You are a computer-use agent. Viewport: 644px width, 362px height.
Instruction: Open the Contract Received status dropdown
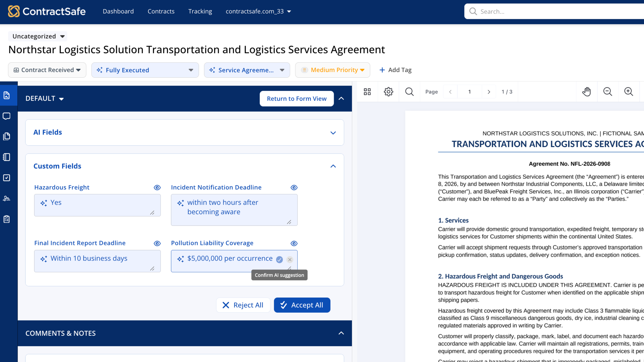point(47,70)
